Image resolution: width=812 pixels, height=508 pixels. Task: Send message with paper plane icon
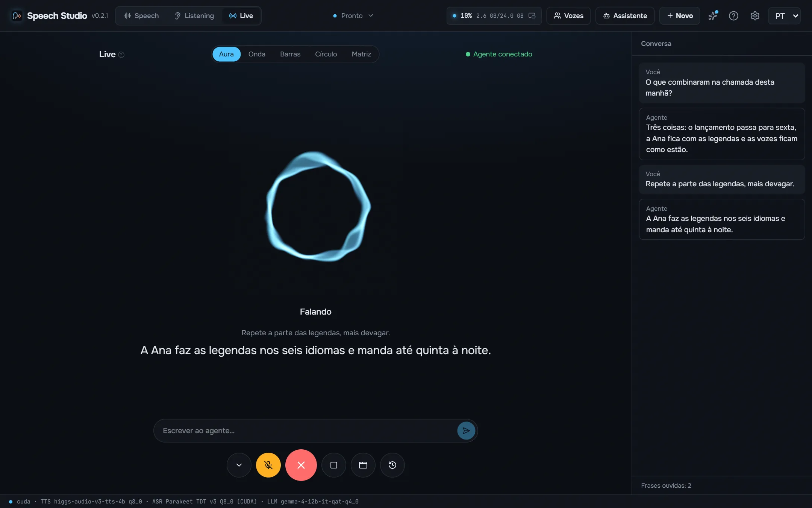(466, 430)
